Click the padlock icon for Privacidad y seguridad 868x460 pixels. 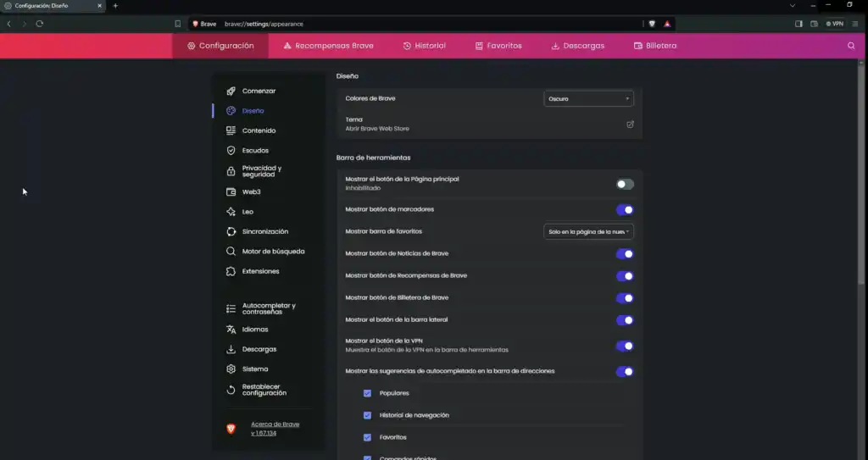(x=231, y=172)
